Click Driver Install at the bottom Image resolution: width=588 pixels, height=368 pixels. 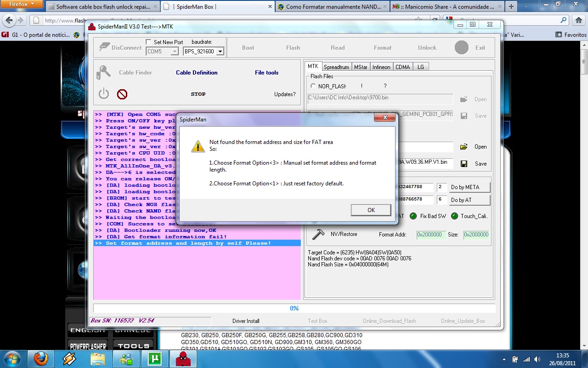[246, 321]
